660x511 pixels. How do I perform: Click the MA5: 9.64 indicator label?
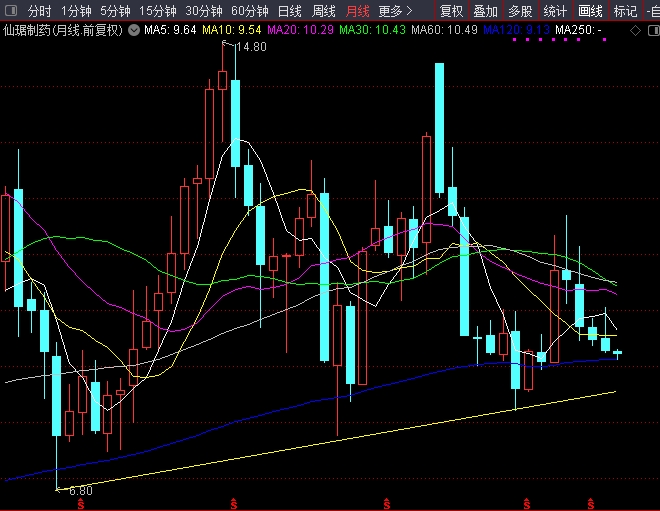point(170,30)
